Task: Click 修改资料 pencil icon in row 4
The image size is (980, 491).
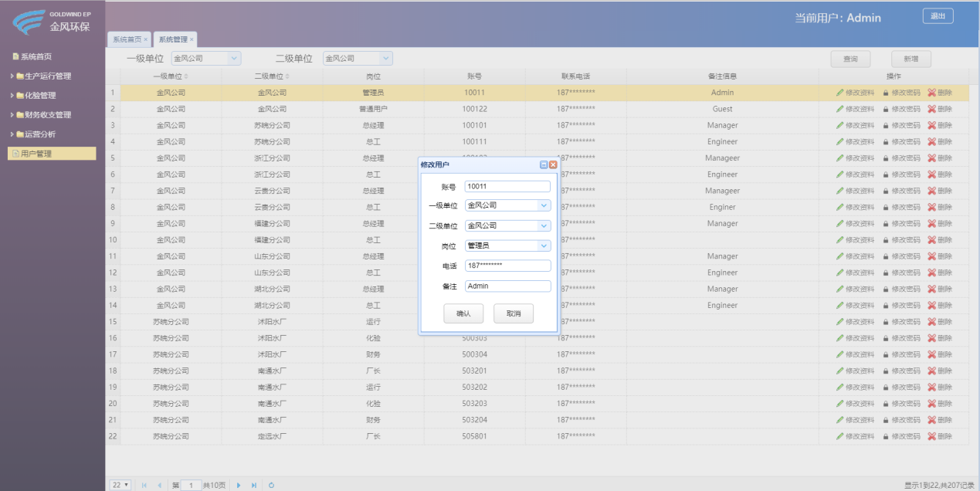Action: click(840, 142)
